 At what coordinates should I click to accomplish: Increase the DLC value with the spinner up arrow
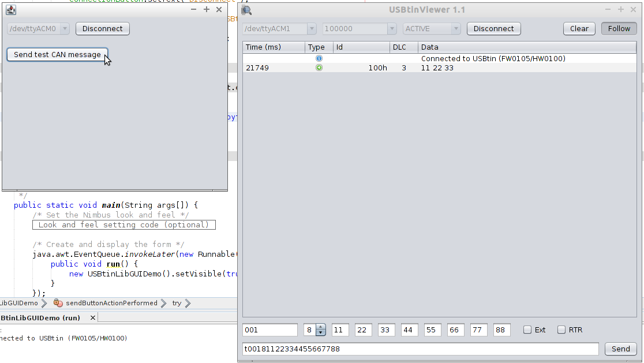coord(321,327)
